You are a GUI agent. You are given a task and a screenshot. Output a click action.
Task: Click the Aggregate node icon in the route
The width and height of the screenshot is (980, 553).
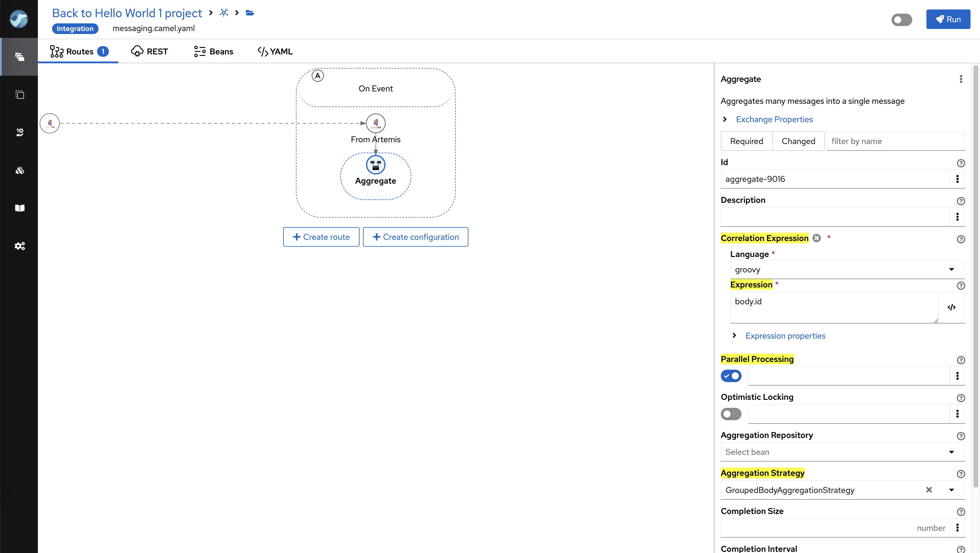tap(375, 165)
